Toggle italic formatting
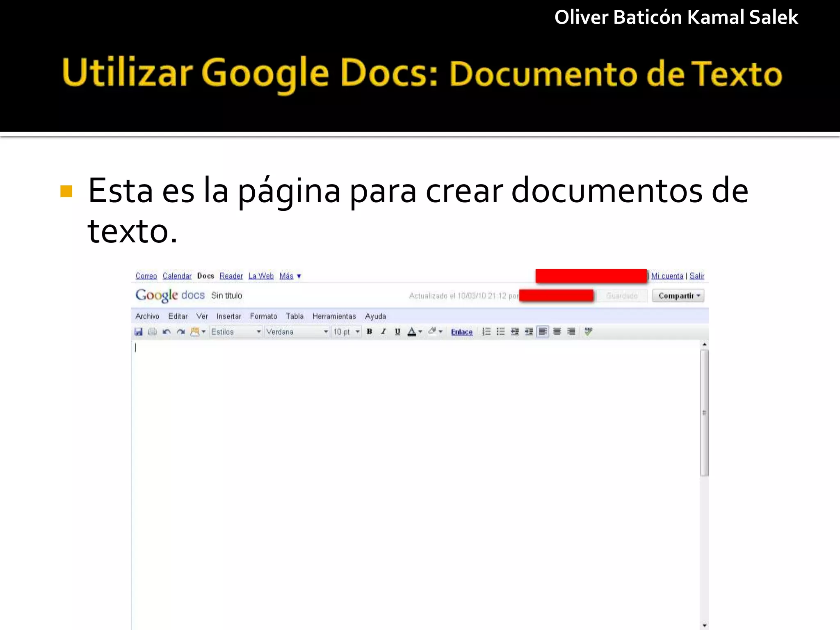Image resolution: width=840 pixels, height=630 pixels. [x=383, y=332]
